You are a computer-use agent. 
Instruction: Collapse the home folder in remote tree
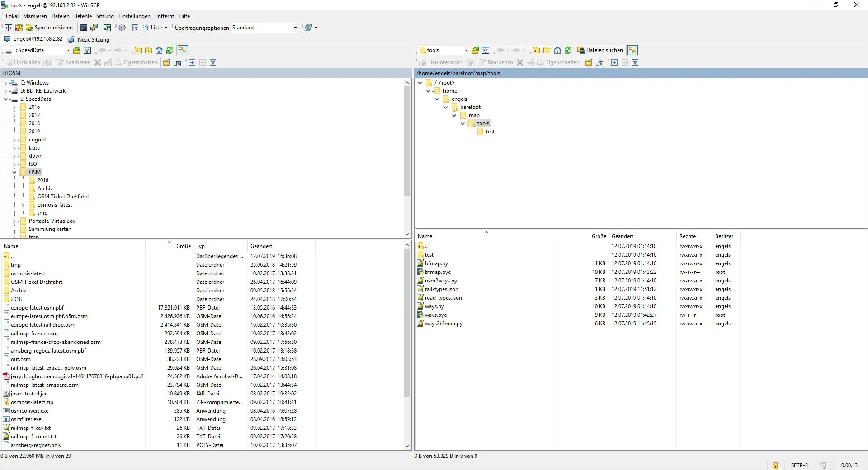tap(428, 91)
